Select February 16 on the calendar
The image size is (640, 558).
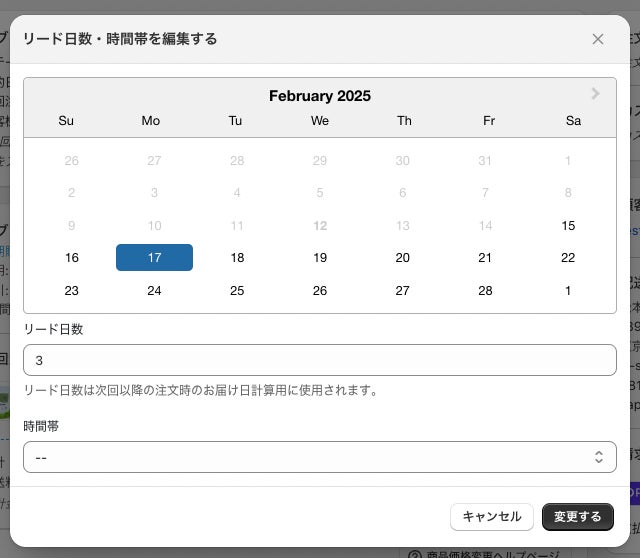click(x=71, y=257)
